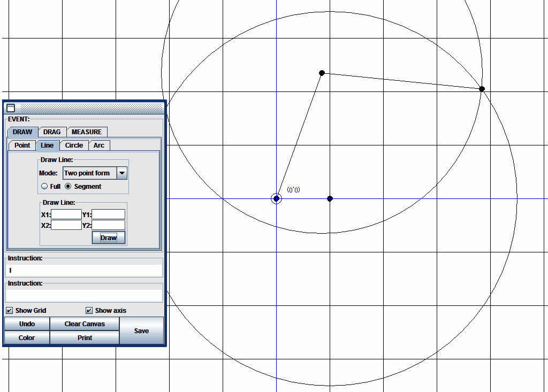
Task: Open the Circle drawing sub-tab
Action: [74, 145]
